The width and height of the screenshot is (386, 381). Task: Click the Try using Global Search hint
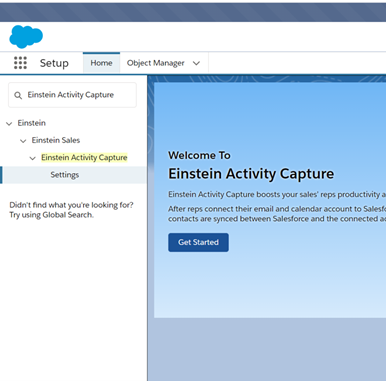[51, 215]
